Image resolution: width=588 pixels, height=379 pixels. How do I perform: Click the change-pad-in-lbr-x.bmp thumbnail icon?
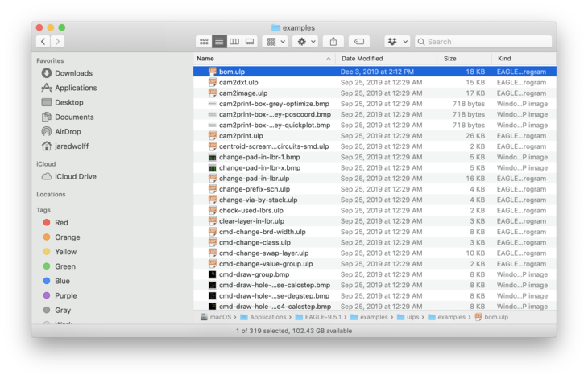click(213, 168)
